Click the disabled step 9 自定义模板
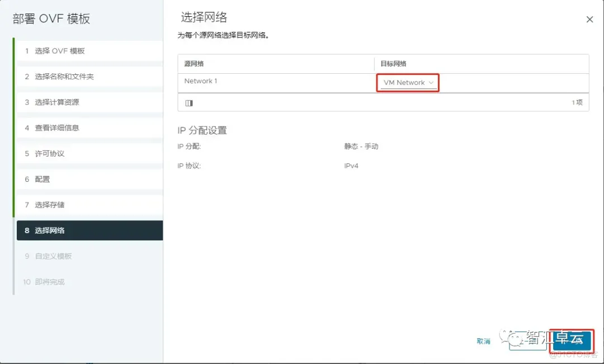 tap(89, 256)
